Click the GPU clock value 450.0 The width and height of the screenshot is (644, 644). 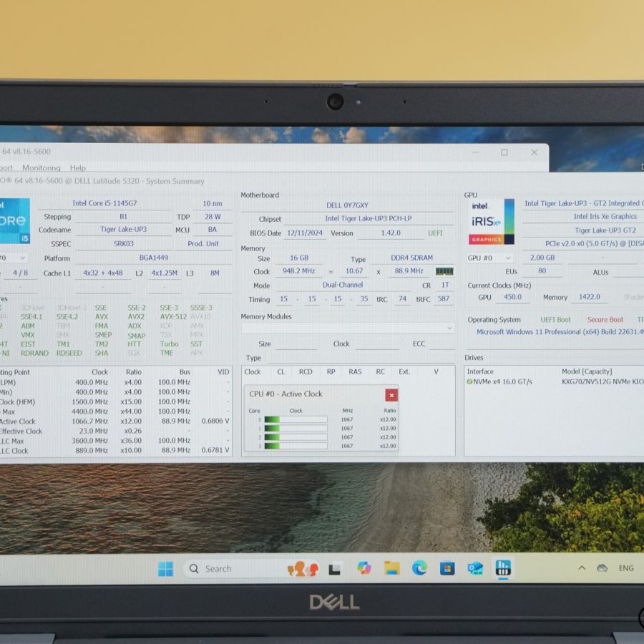pyautogui.click(x=512, y=297)
